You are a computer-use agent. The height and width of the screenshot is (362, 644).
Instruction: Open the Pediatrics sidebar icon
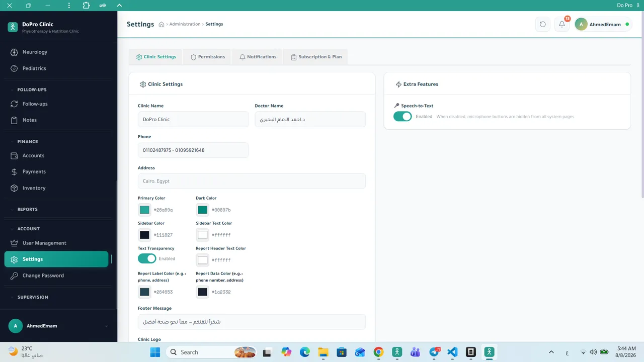point(14,68)
